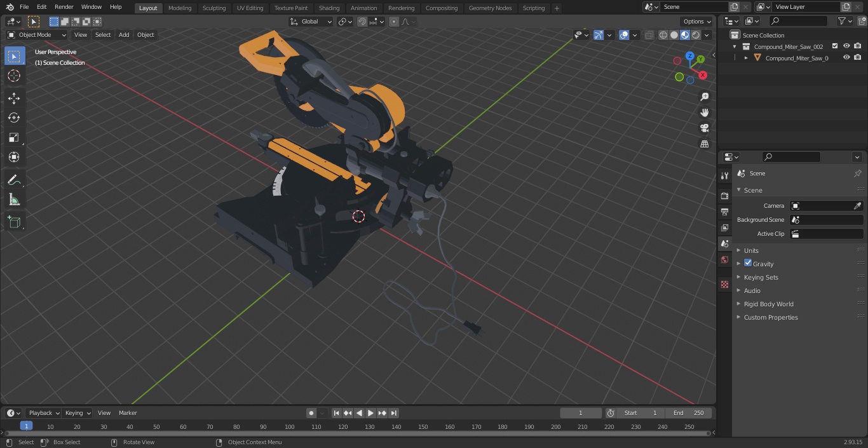The height and width of the screenshot is (448, 868).
Task: Exclude Compound_Miter_Saw_002 collection via checkbox
Action: tap(835, 46)
